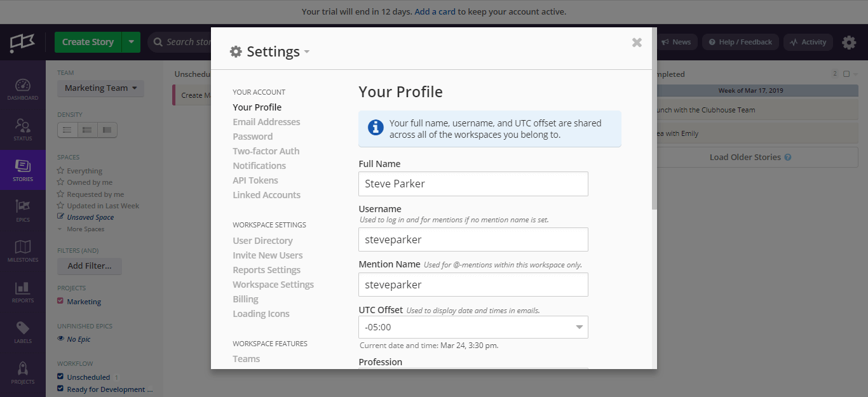Image resolution: width=868 pixels, height=397 pixels.
Task: Open the Marketing Team dropdown
Action: pos(100,88)
